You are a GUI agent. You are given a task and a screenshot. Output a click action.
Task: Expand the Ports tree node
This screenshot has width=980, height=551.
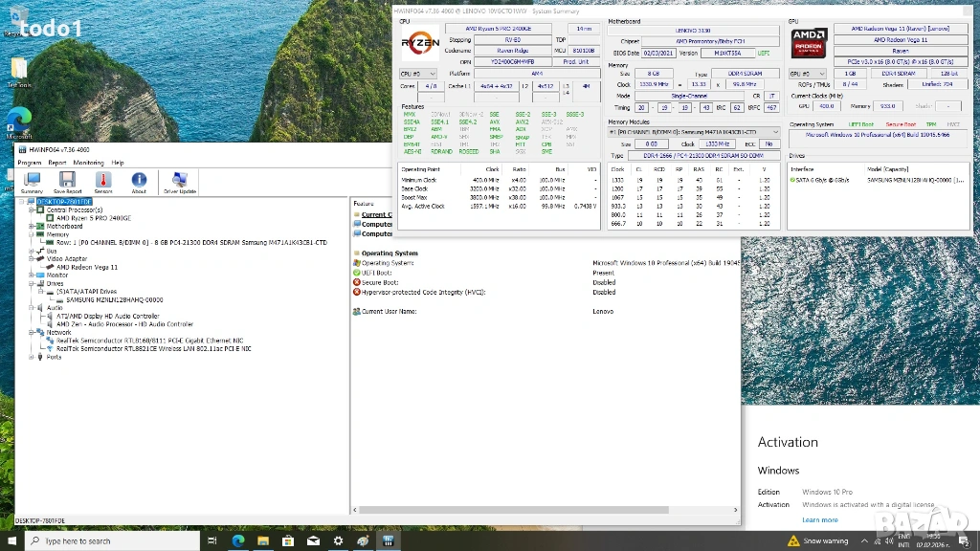(32, 357)
